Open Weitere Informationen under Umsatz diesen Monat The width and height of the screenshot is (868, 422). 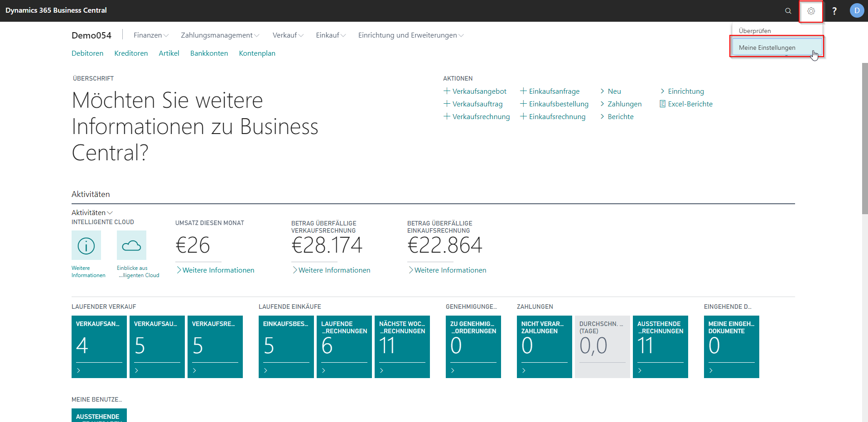pos(215,270)
